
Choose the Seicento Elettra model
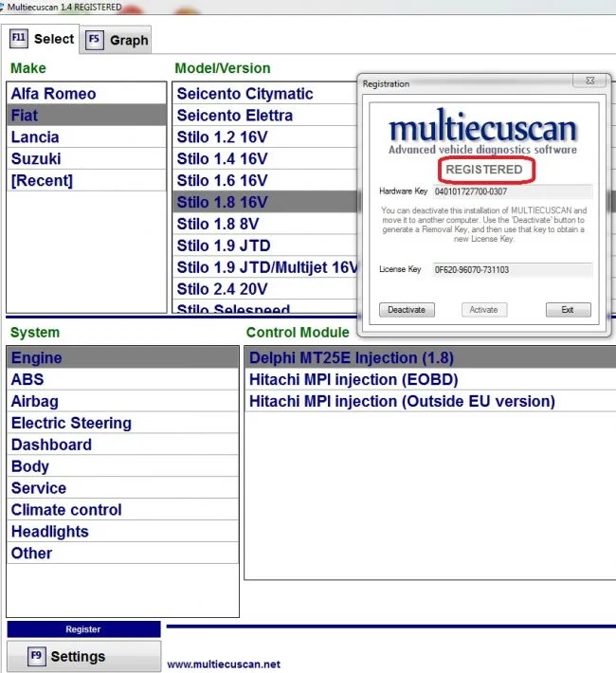pos(234,116)
